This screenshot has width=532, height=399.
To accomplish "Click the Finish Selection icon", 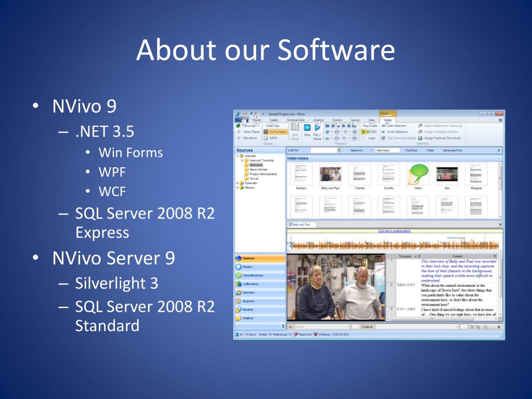I will click(x=383, y=131).
